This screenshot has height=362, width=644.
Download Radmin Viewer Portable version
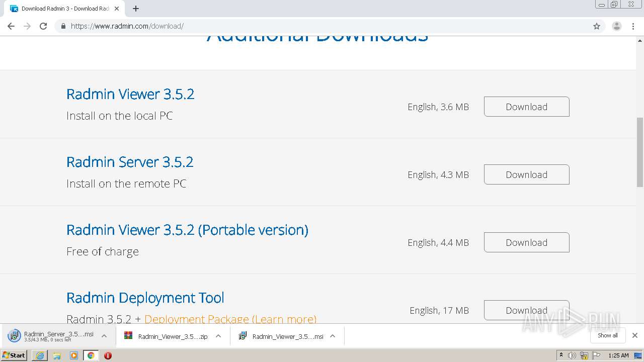tap(526, 242)
